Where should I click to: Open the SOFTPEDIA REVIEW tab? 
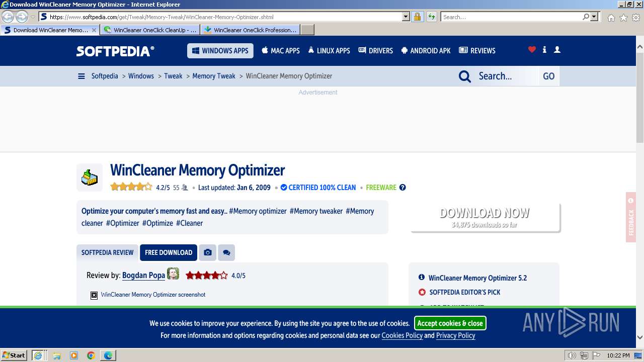tap(108, 252)
